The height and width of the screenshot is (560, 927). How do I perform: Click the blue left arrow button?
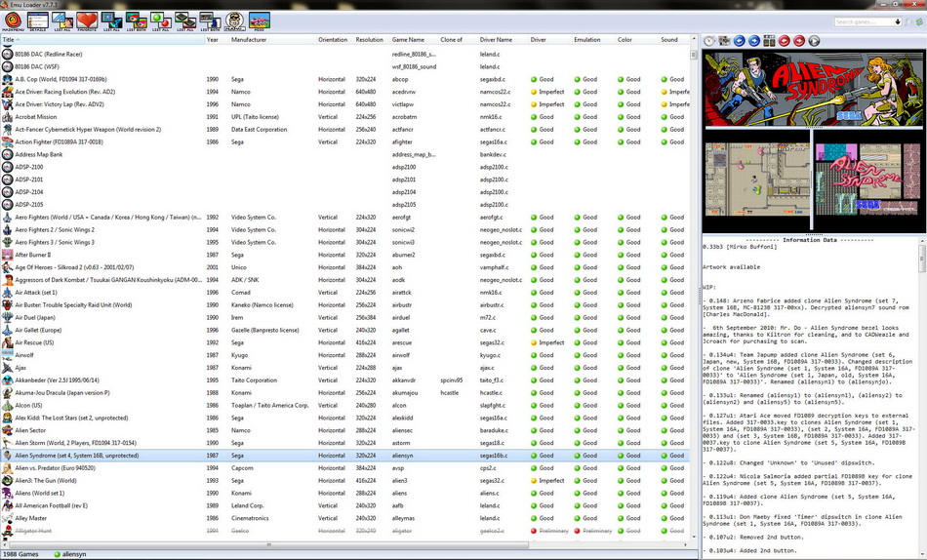(739, 41)
